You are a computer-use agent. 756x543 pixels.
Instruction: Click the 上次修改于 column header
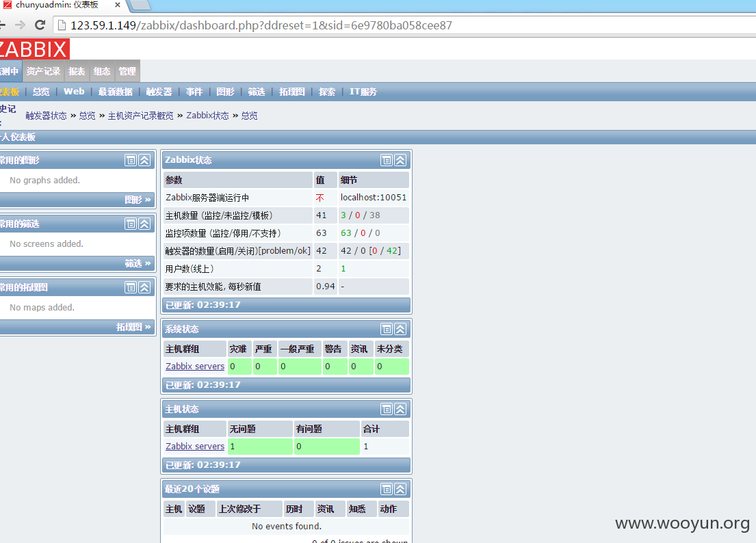point(249,509)
